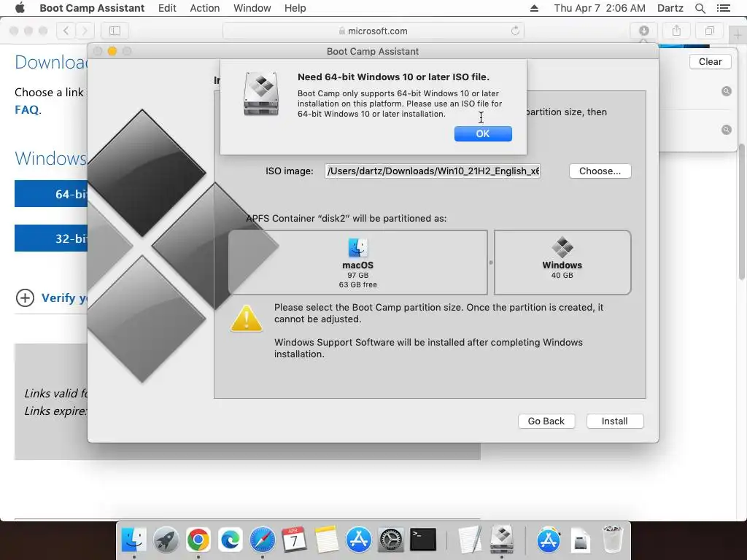Open Google Chrome from the Dock
Image resolution: width=747 pixels, height=560 pixels.
pyautogui.click(x=198, y=540)
